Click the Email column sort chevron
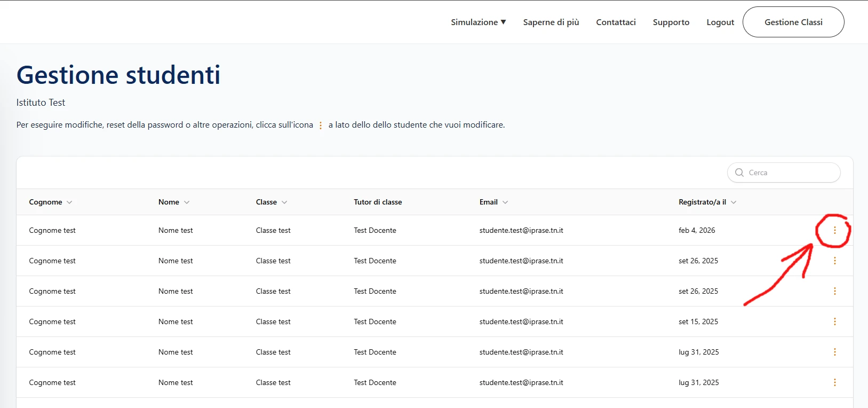 (505, 202)
